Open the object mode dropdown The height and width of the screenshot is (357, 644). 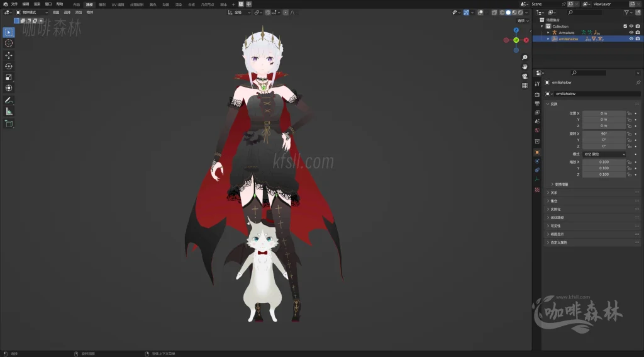tap(31, 13)
